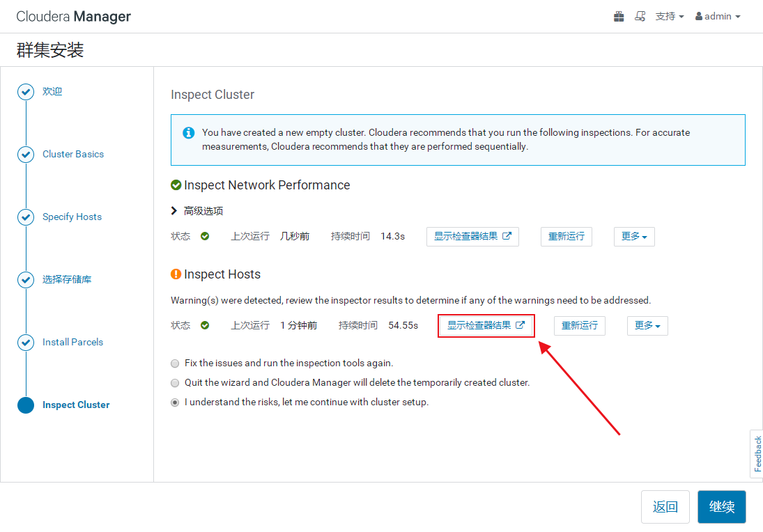This screenshot has width=763, height=532.
Task: Open the Feedback side tab
Action: tap(757, 454)
